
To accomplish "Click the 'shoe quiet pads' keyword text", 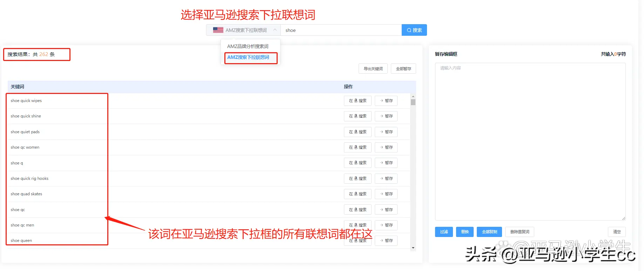I will click(x=25, y=132).
